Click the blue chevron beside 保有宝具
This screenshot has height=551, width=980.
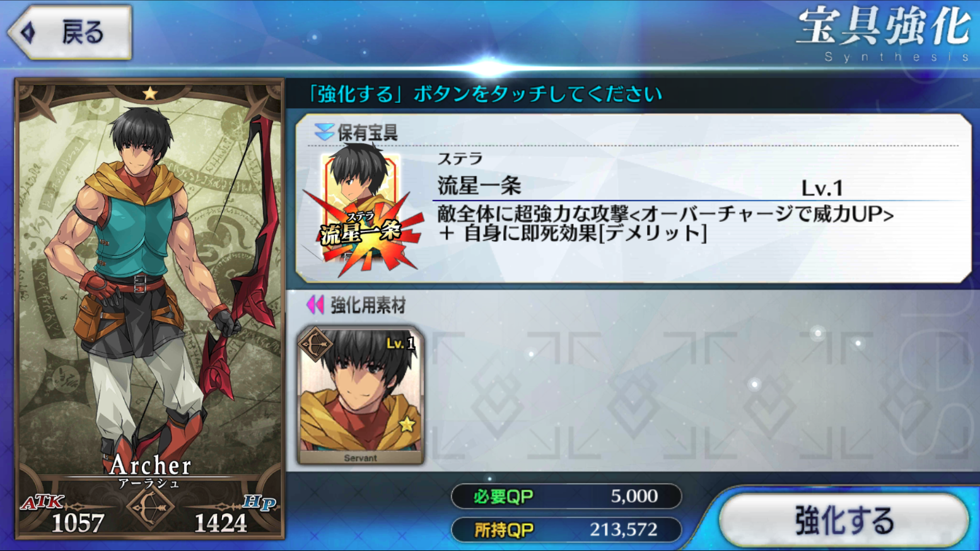[x=324, y=132]
